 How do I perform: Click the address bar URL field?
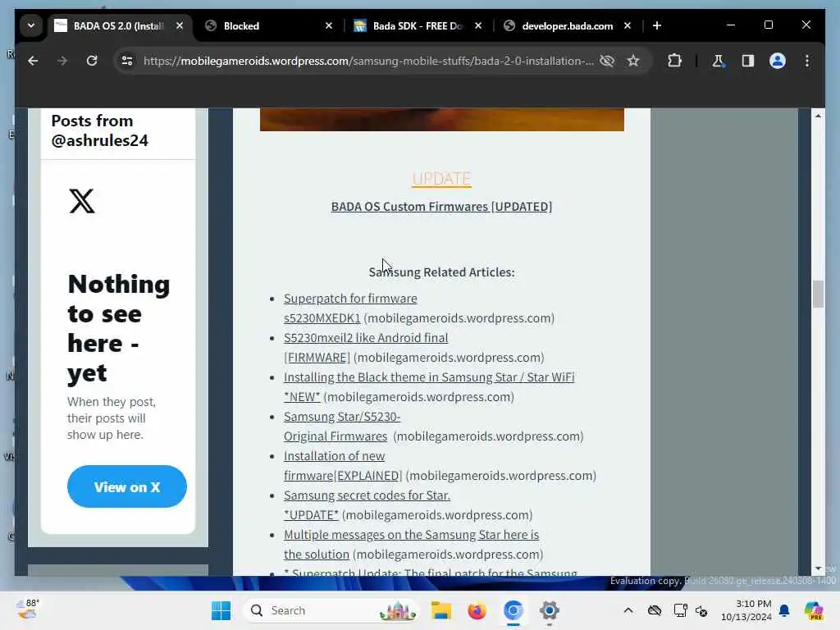pyautogui.click(x=368, y=61)
